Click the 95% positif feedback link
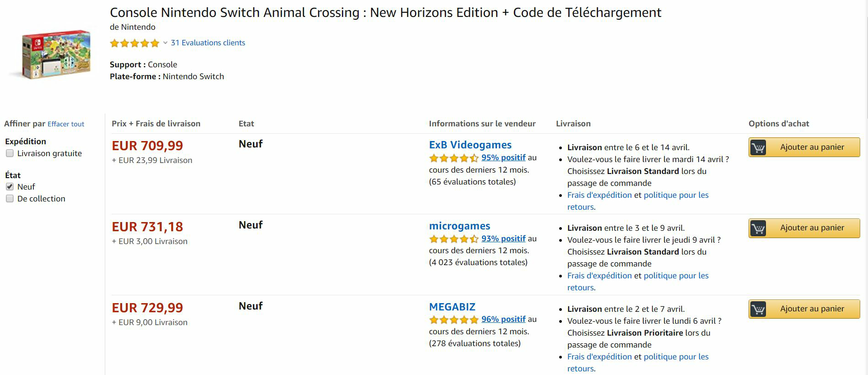 pyautogui.click(x=503, y=158)
